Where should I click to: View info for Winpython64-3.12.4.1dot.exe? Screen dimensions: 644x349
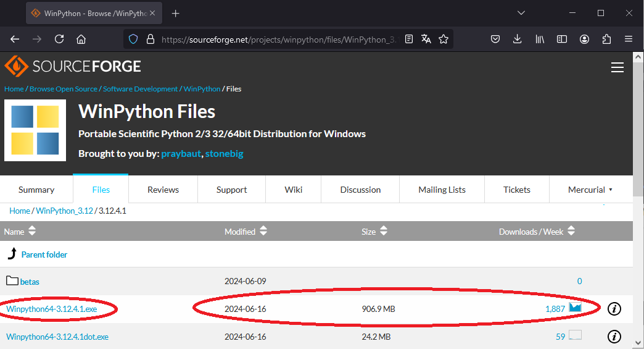click(x=614, y=337)
